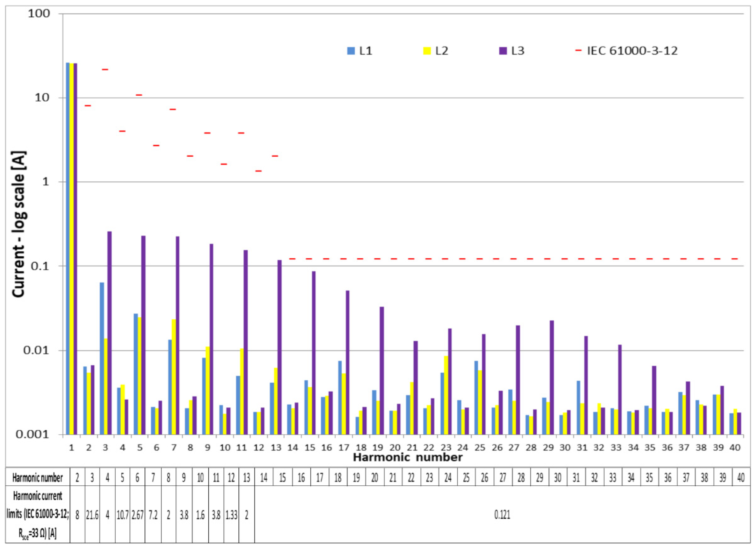
Task: Click the purple L3 bar at harmonic 19
Action: [x=382, y=370]
